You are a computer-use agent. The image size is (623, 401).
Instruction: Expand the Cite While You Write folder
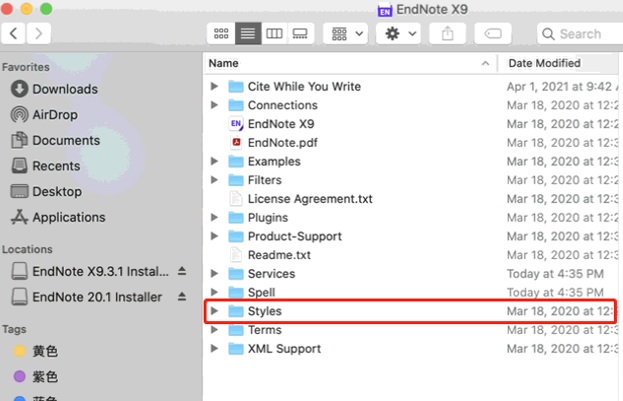click(x=214, y=86)
